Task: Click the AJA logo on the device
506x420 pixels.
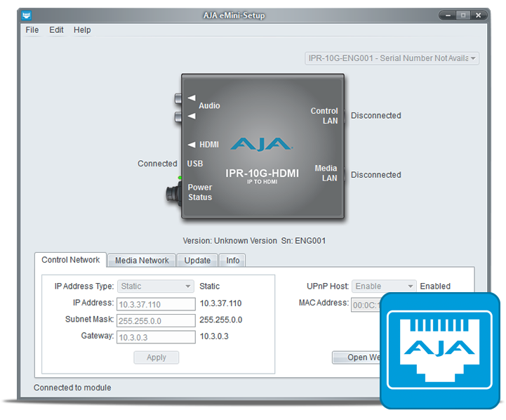Action: click(x=262, y=144)
